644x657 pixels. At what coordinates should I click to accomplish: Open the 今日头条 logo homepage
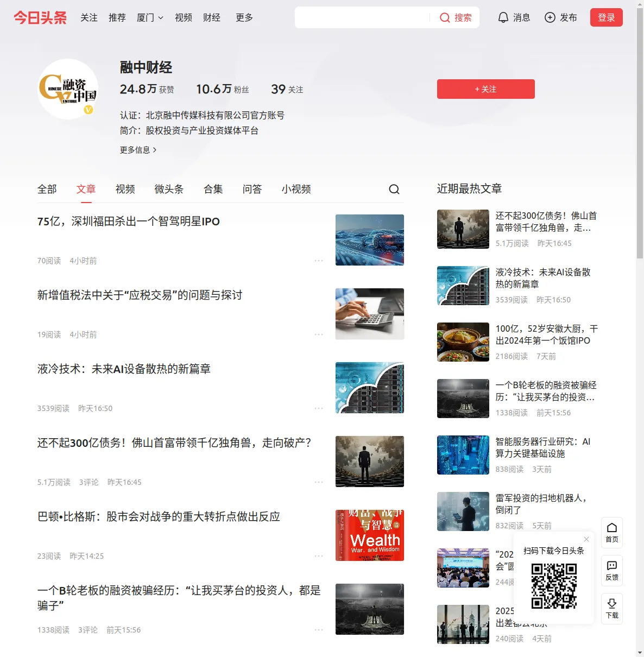point(40,17)
